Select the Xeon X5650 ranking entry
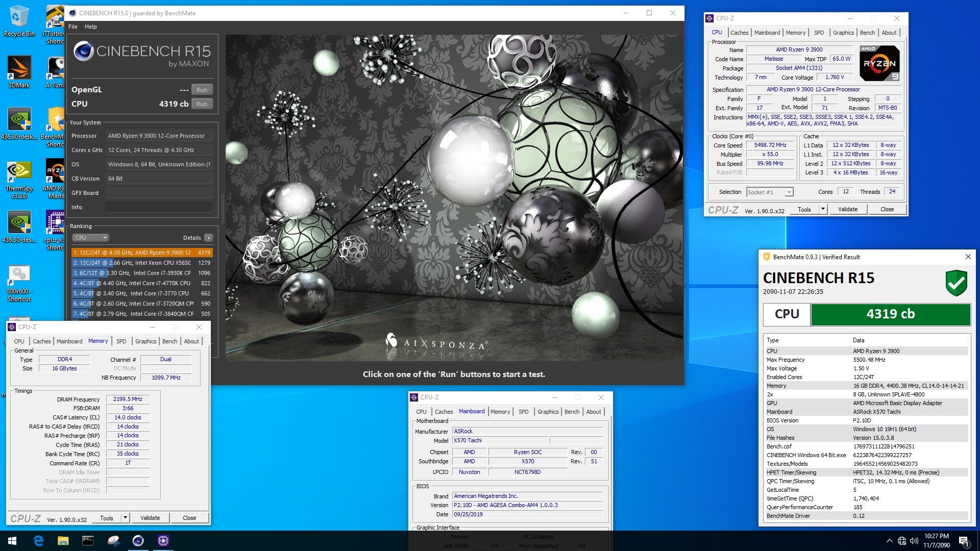Image resolution: width=980 pixels, height=551 pixels. [x=141, y=263]
